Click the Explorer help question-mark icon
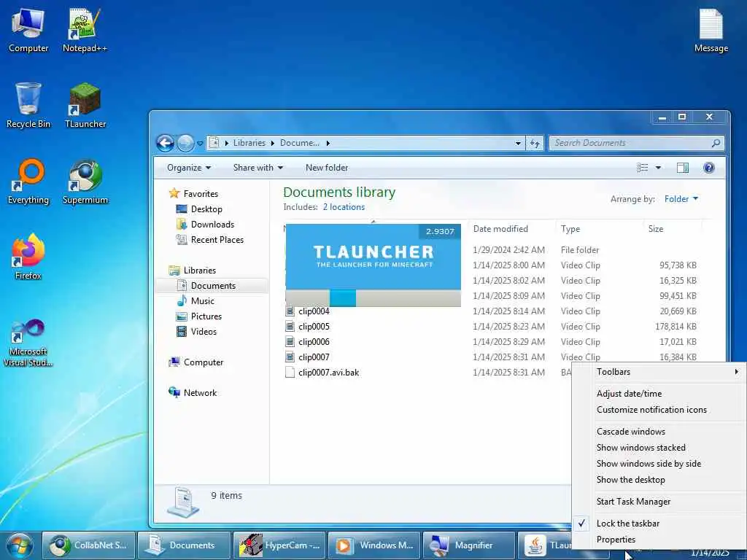Screen dimensions: 747x560 [x=709, y=168]
